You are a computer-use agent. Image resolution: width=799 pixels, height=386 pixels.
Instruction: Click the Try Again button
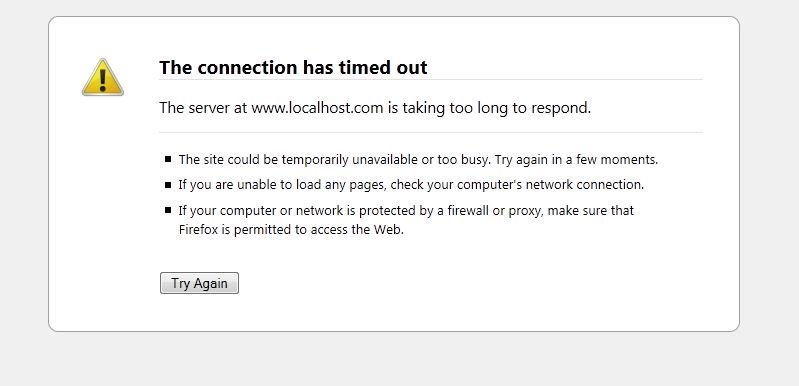click(199, 283)
